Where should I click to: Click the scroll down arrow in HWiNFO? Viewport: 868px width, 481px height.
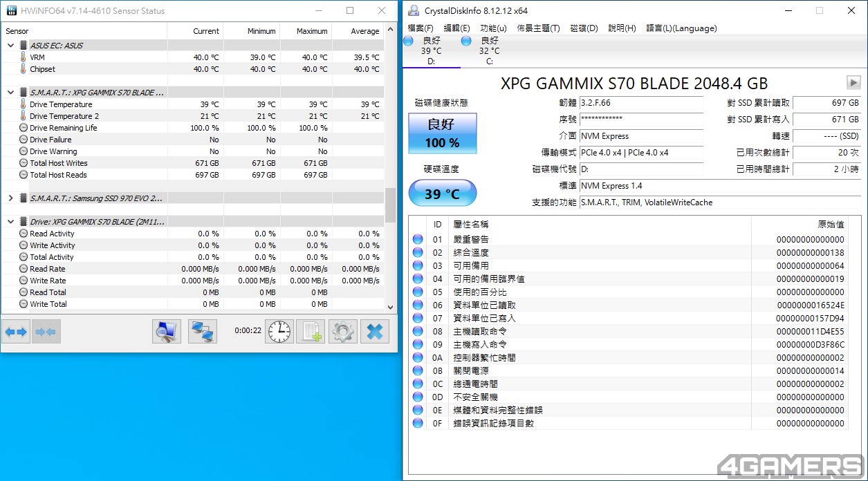click(x=390, y=306)
